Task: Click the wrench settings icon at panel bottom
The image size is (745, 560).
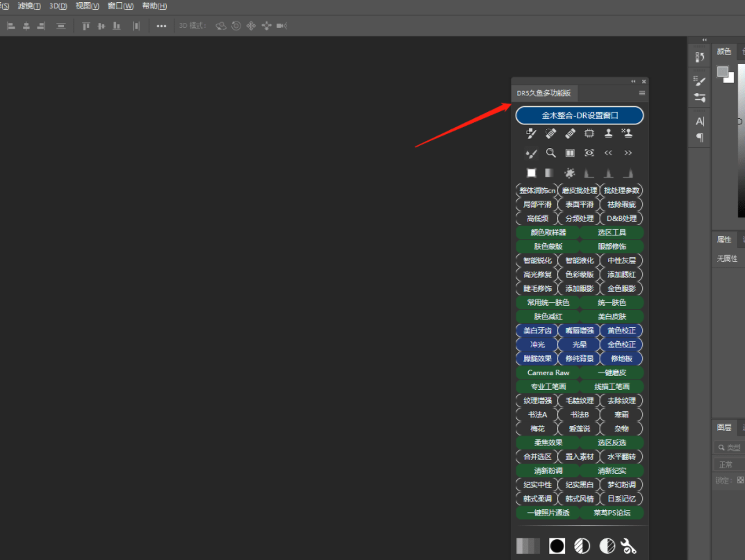Action: coord(629,546)
